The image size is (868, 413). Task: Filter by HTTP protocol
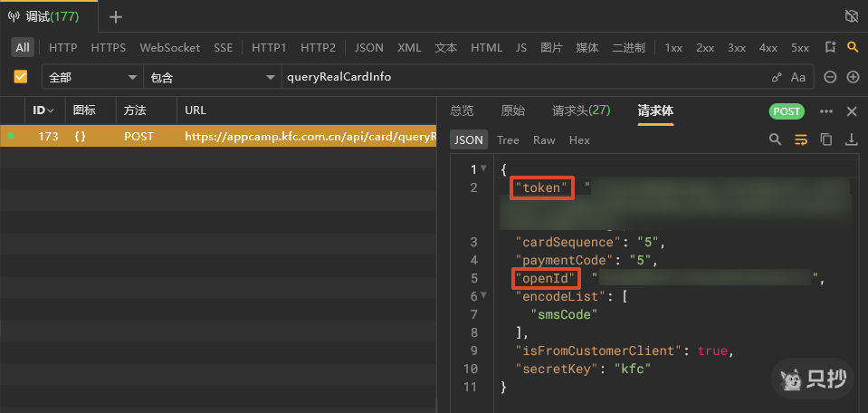pos(63,48)
